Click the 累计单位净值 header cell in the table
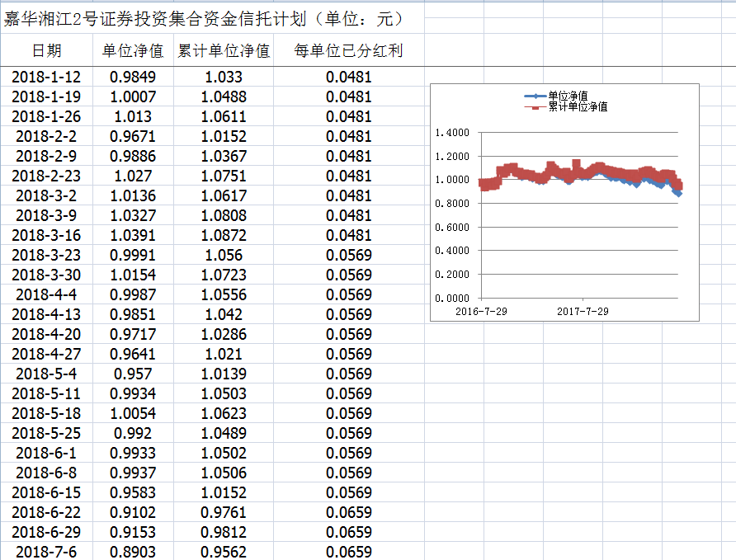The image size is (736, 560). 224,51
